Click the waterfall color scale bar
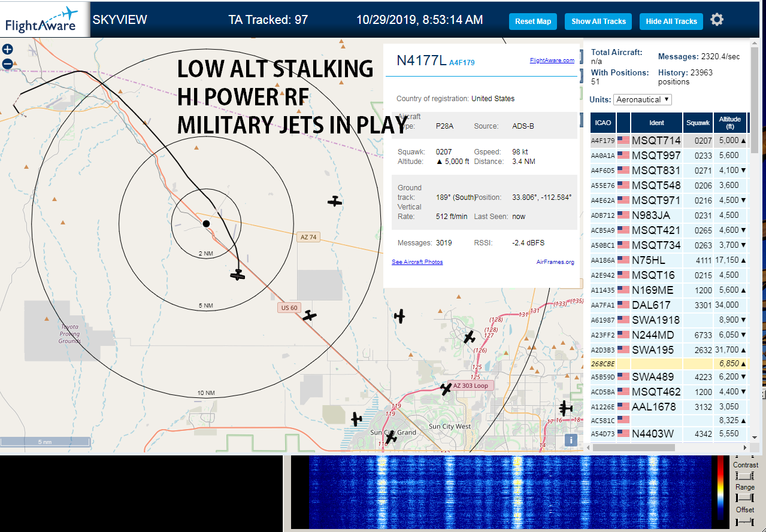This screenshot has height=532, width=766. coord(721,488)
